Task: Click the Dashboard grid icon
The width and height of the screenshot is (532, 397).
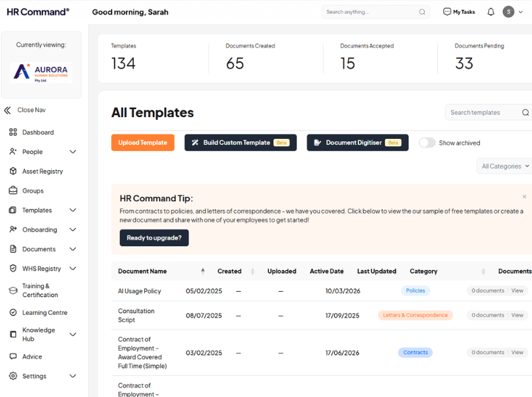Action: pos(13,132)
